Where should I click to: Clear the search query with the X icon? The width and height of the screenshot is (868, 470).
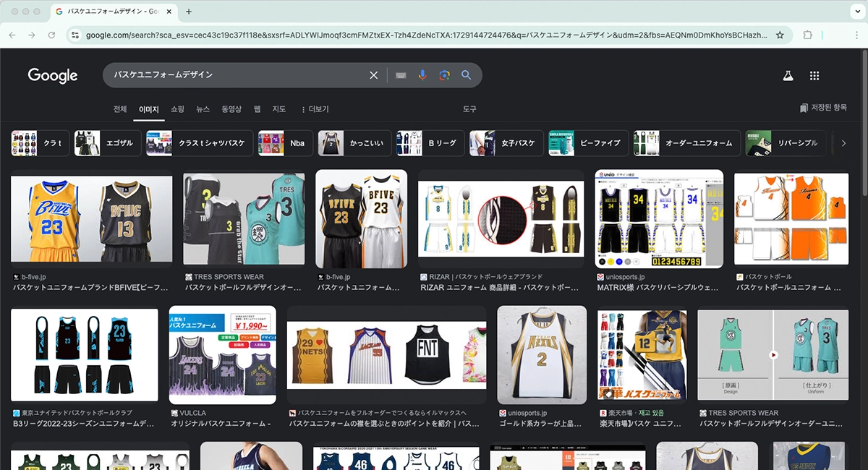click(x=373, y=74)
